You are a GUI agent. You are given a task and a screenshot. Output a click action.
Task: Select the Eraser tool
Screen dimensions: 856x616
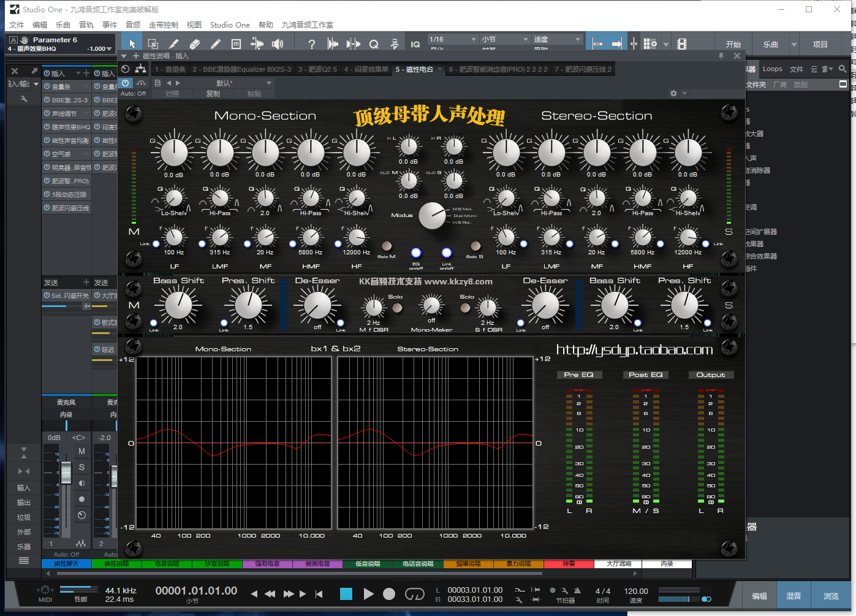(195, 44)
